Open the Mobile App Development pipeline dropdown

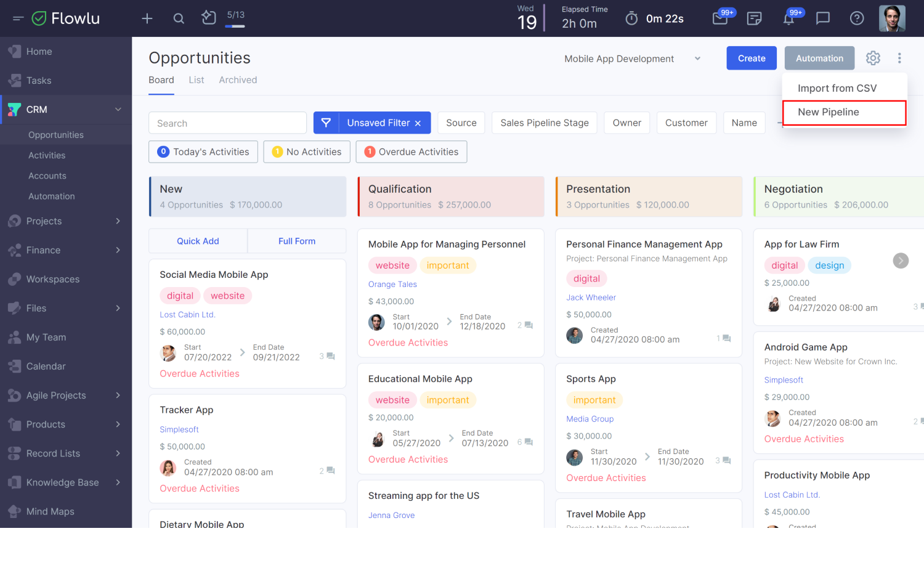click(x=633, y=59)
